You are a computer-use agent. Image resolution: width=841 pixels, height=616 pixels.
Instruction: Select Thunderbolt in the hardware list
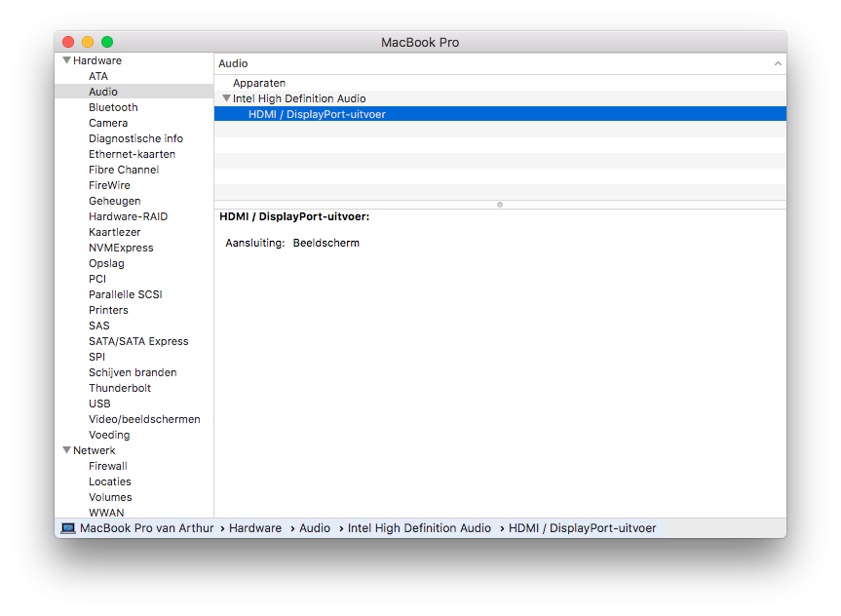click(x=120, y=388)
